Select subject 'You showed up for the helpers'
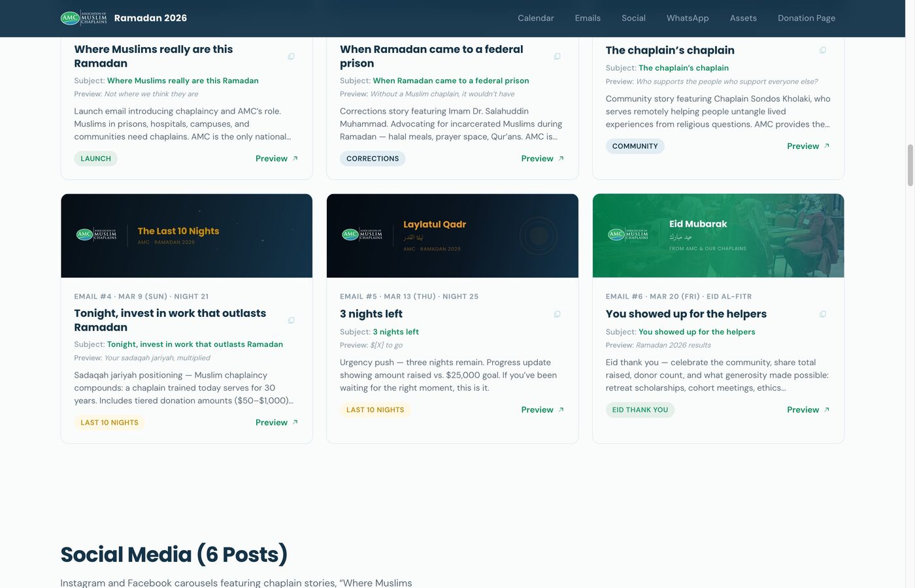The width and height of the screenshot is (915, 588). (x=697, y=332)
